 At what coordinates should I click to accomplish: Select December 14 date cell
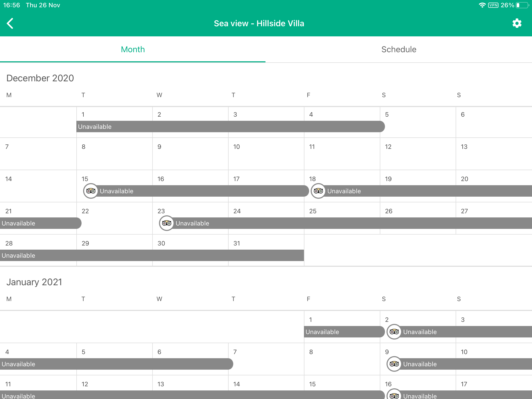pyautogui.click(x=38, y=186)
